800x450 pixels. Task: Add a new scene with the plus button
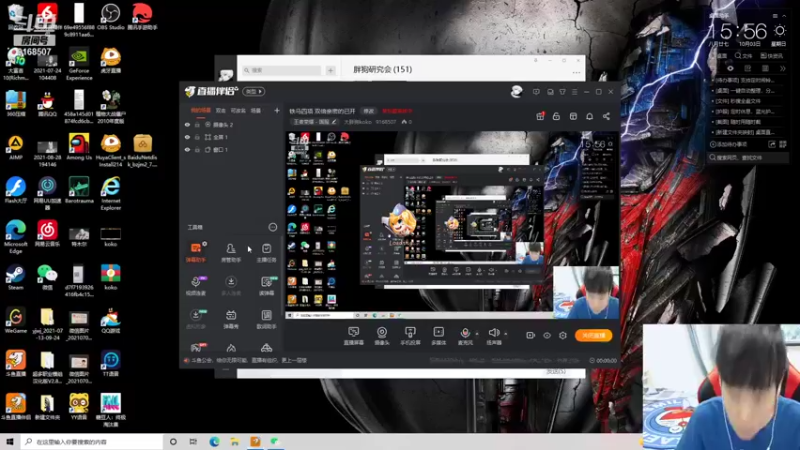click(277, 110)
